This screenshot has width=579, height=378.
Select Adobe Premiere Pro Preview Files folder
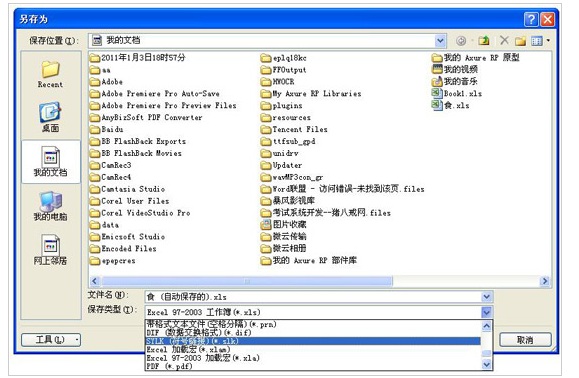pyautogui.click(x=163, y=106)
